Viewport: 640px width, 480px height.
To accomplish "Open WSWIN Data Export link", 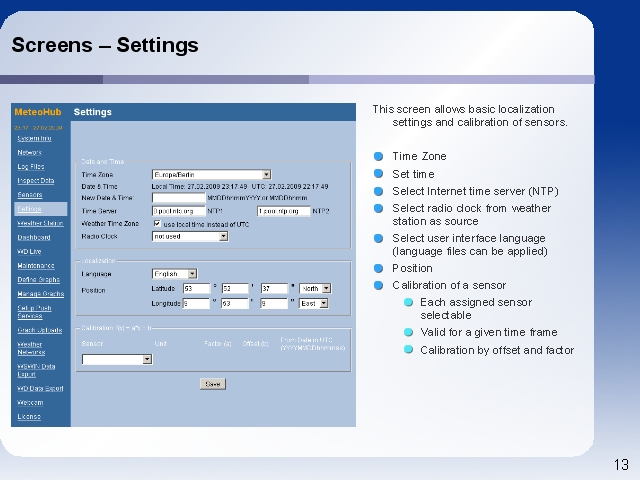I will click(x=36, y=370).
